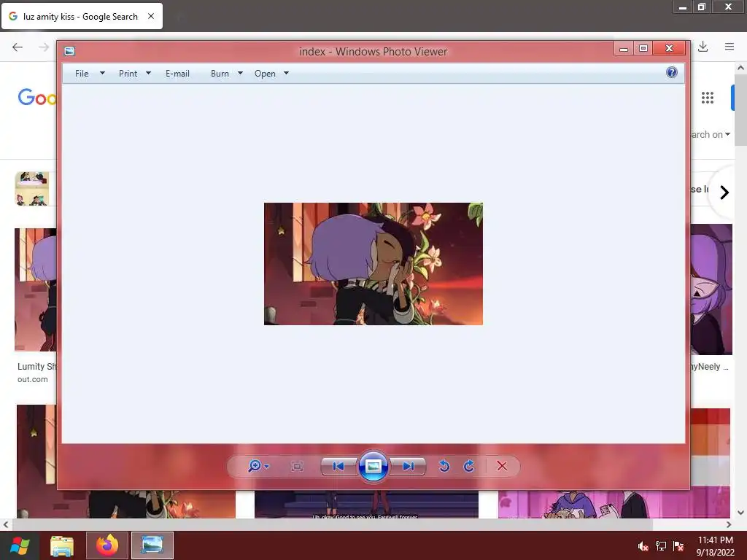Expand the File menu arrow
Screen dimensions: 747x560
tap(102, 73)
